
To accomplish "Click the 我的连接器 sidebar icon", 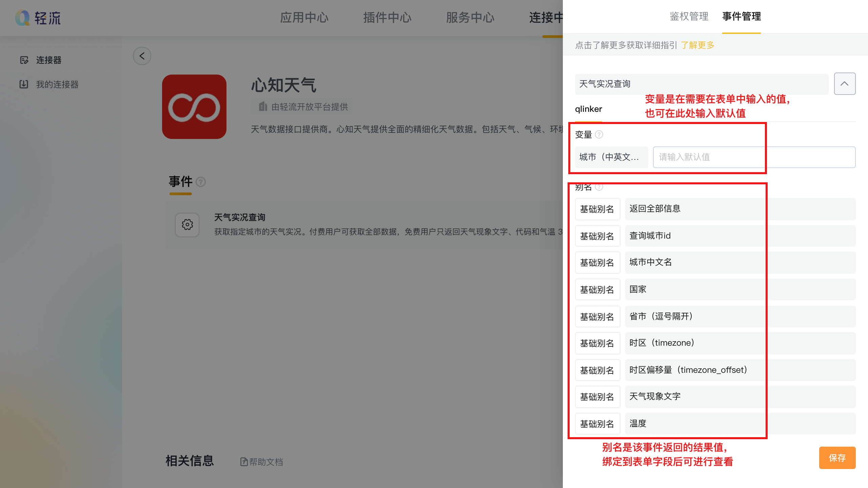I will click(x=24, y=84).
